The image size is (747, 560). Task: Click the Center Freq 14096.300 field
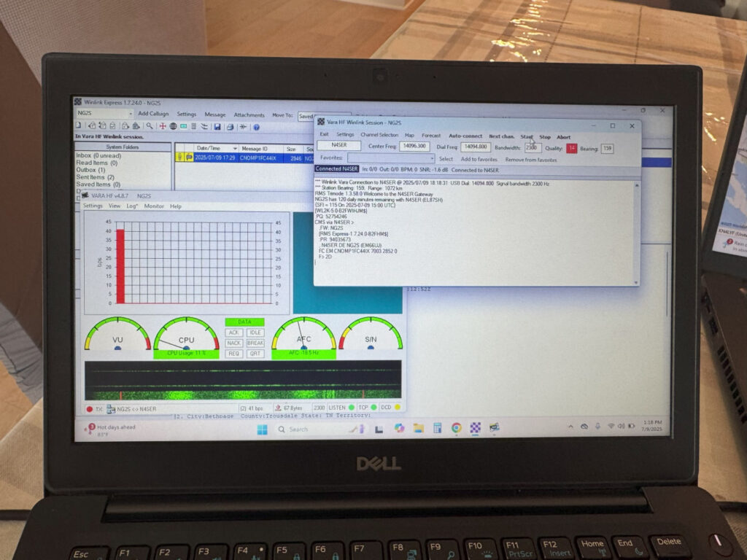tap(414, 146)
